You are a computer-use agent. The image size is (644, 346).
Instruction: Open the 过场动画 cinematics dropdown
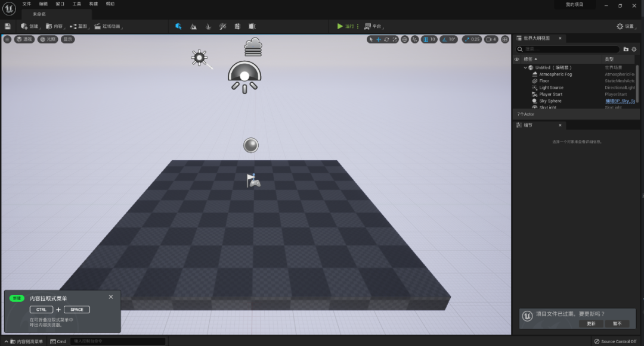point(109,26)
